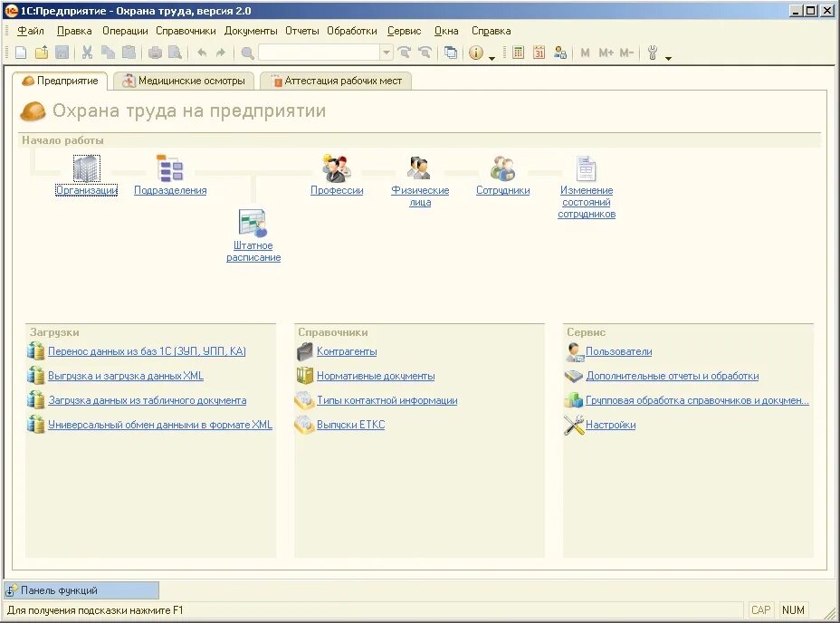Open the Операции menu
The width and height of the screenshot is (840, 623).
point(125,31)
